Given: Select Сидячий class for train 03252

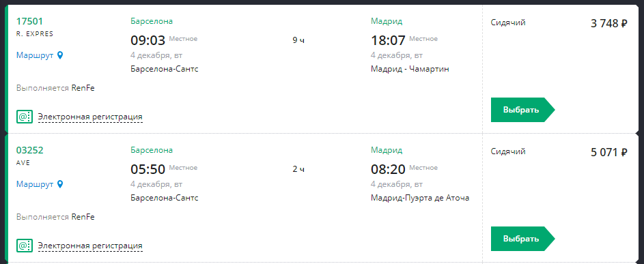Looking at the screenshot, I should (x=508, y=151).
